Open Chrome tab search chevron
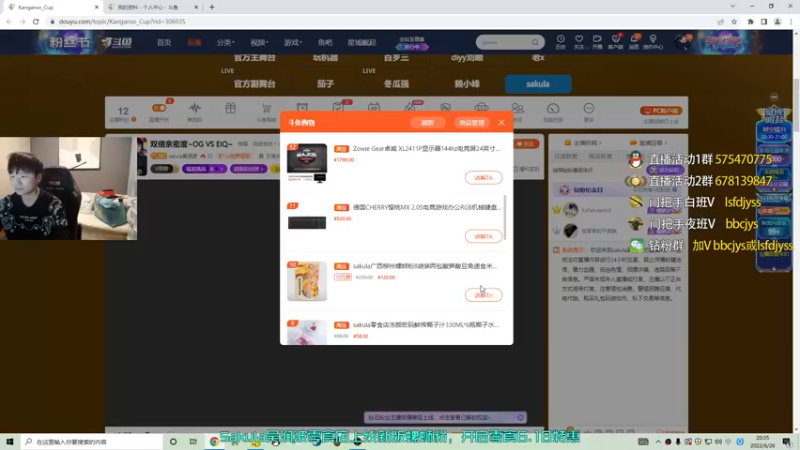 pos(733,7)
